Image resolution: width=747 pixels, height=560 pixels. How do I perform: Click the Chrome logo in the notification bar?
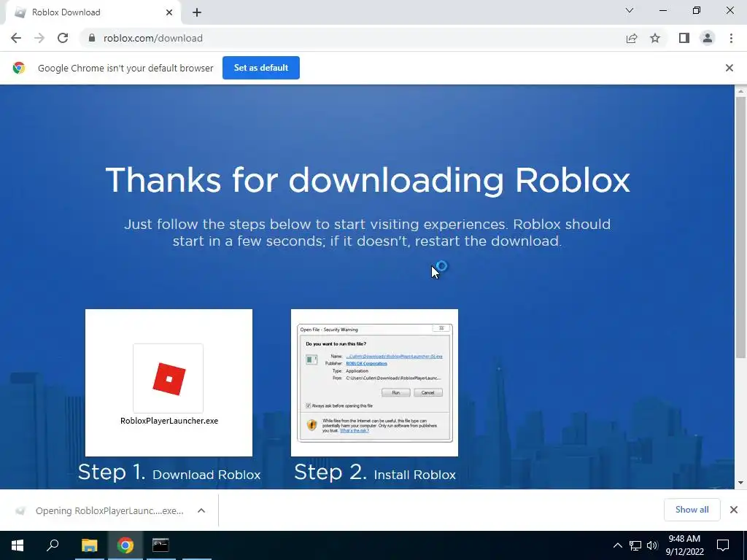tap(18, 68)
